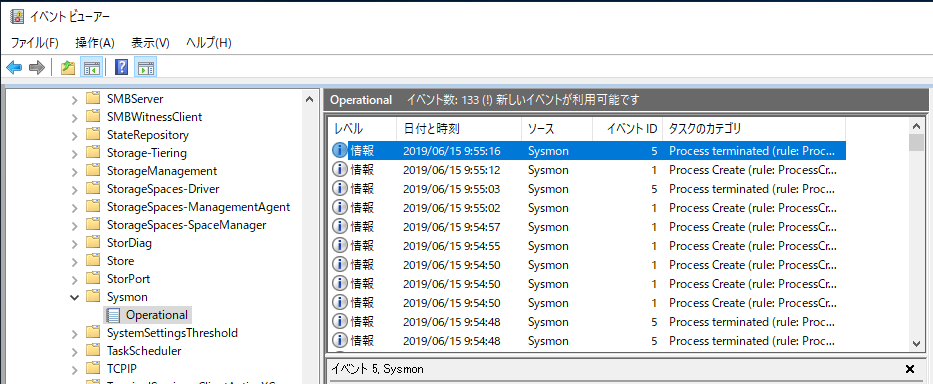Sort by the ソース column header
The image size is (933, 384).
coord(557,129)
